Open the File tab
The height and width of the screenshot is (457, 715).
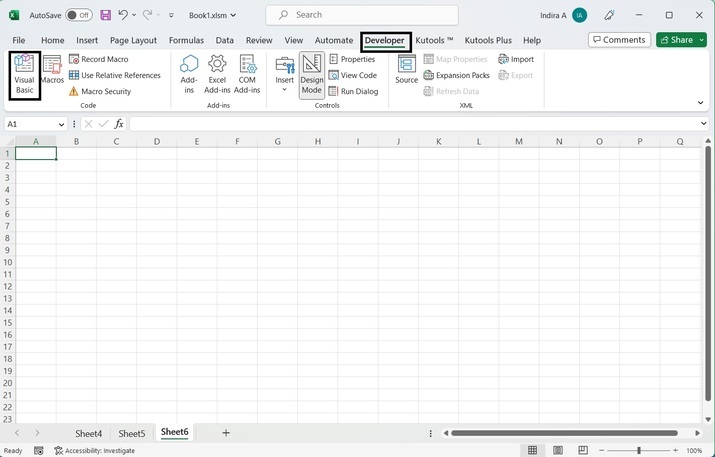click(x=19, y=40)
